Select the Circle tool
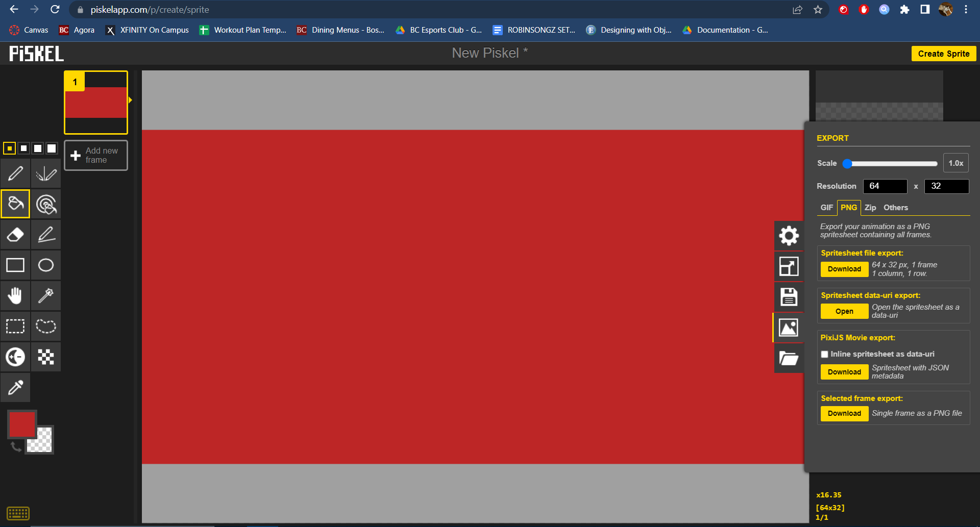The width and height of the screenshot is (980, 527). pos(46,265)
